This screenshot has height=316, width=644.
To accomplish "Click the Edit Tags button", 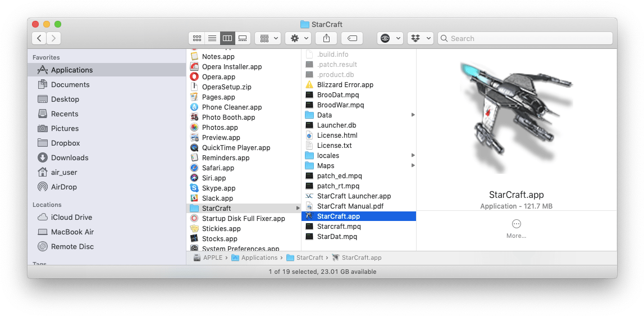I will [352, 38].
